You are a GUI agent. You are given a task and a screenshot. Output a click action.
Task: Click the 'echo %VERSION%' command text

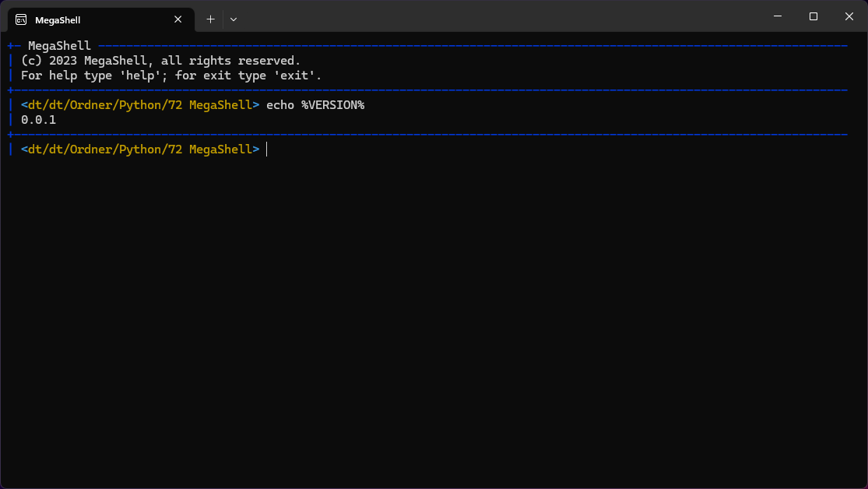pos(315,104)
